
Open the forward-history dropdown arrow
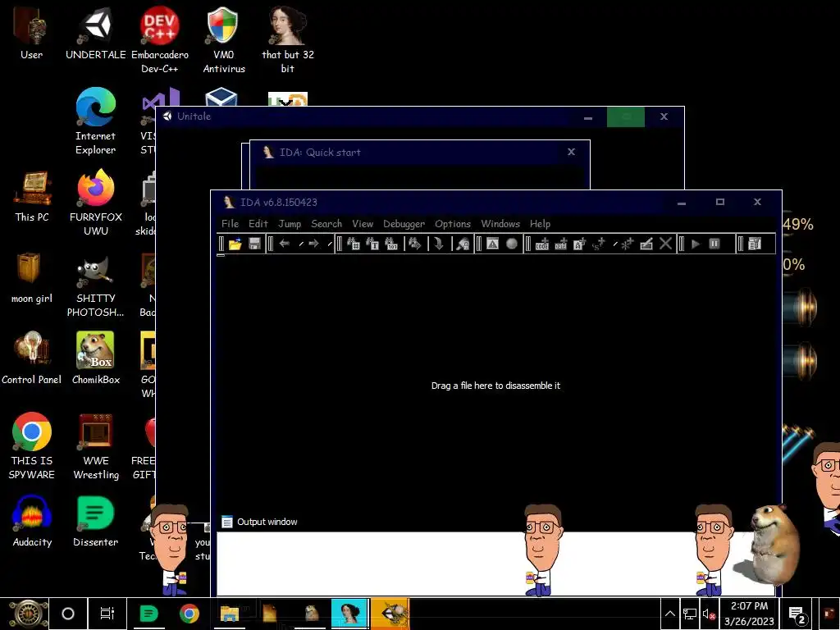(x=330, y=244)
